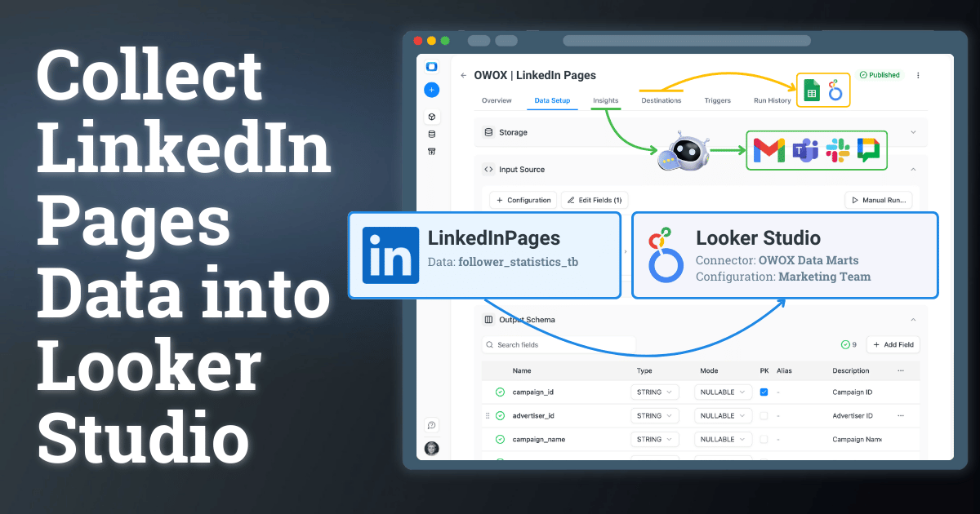Click the drag handle on the advertiser_id row

pos(488,416)
